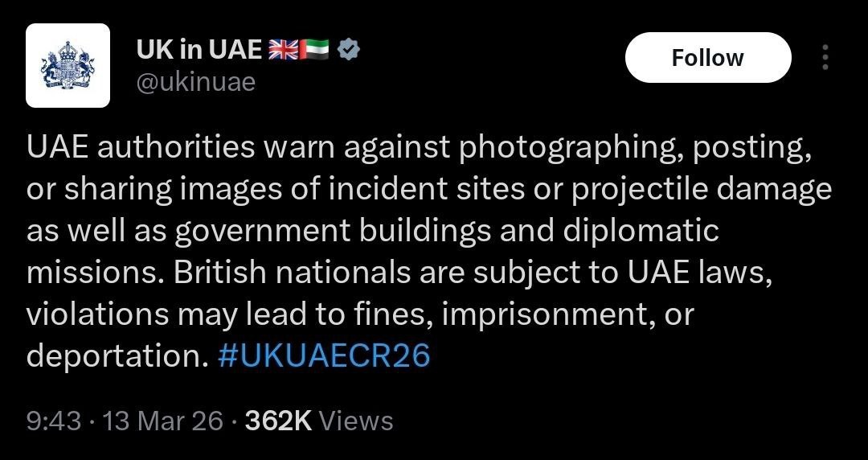Click tweet line starting 'missions. British nationals'
This screenshot has width=868, height=460.
coord(399,273)
